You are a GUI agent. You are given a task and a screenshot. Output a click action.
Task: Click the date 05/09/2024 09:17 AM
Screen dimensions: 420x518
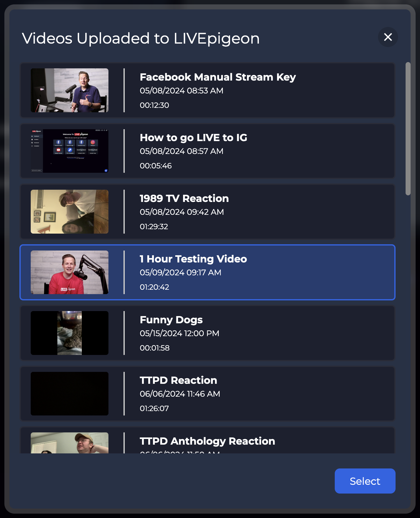click(x=181, y=272)
